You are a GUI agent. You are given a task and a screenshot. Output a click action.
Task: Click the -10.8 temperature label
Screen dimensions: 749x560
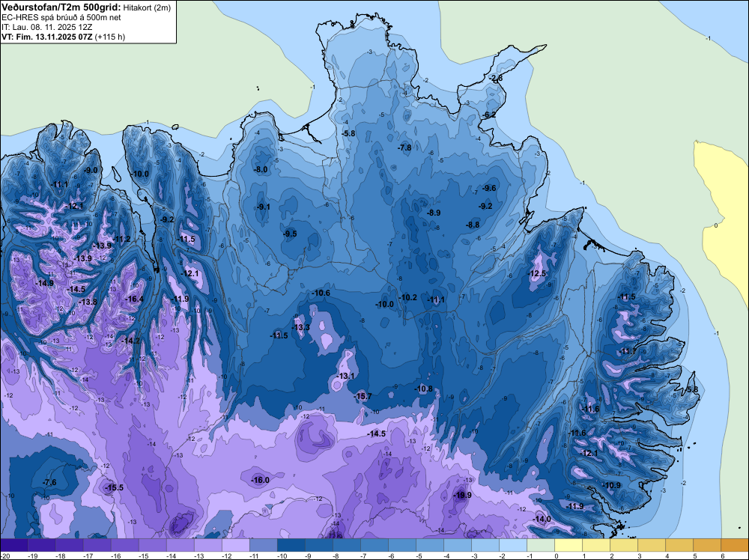(x=423, y=389)
